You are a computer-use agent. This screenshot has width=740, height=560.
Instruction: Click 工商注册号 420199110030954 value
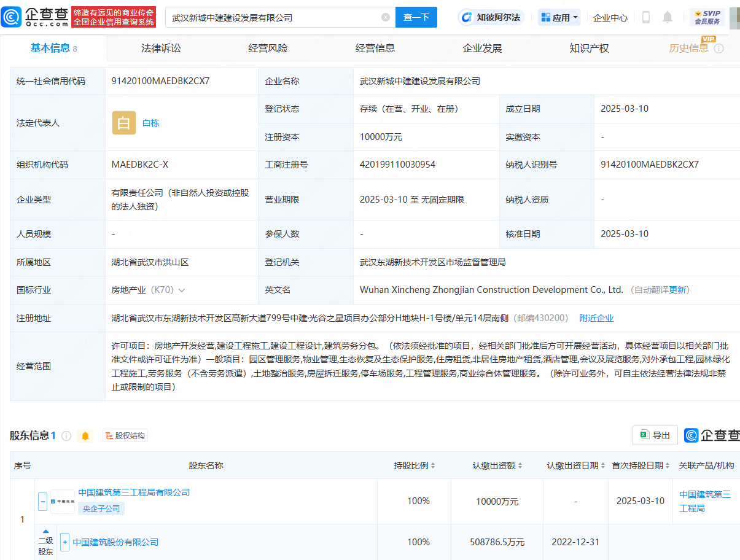point(397,165)
